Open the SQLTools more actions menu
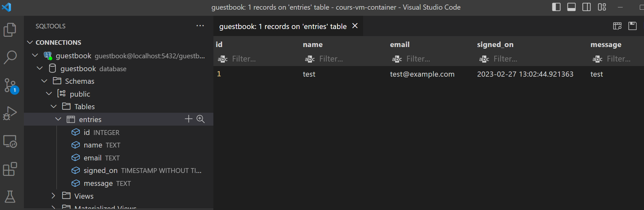Screen dimensions: 644x210 click(200, 26)
